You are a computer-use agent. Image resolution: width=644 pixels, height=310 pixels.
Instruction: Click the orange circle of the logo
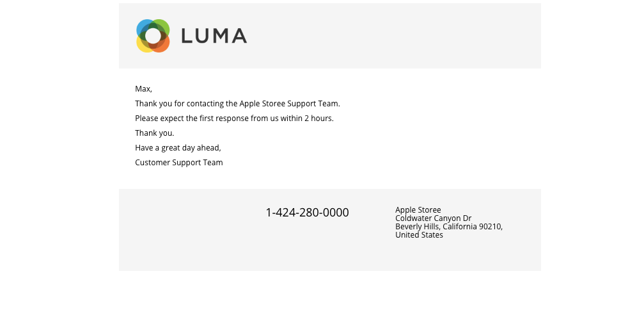pyautogui.click(x=162, y=45)
